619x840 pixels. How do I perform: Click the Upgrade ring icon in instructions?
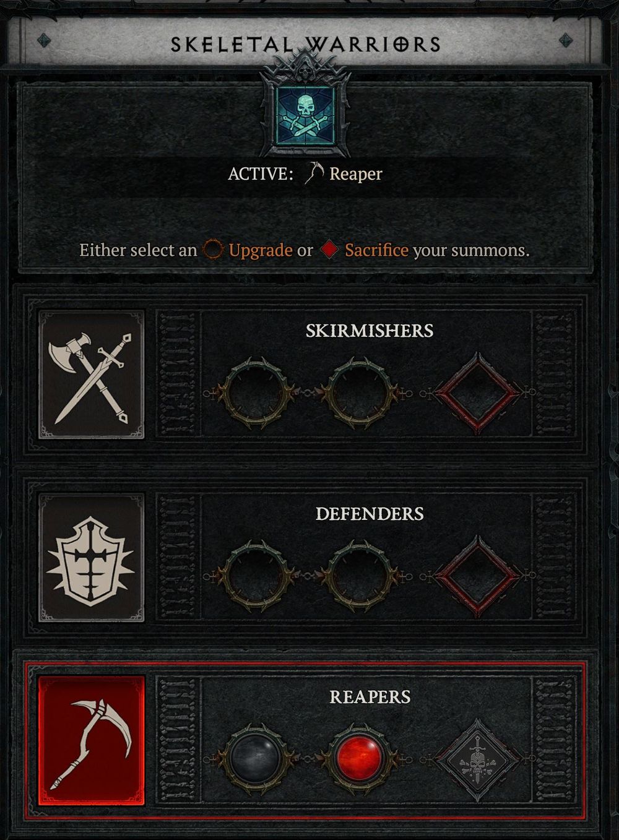click(213, 250)
